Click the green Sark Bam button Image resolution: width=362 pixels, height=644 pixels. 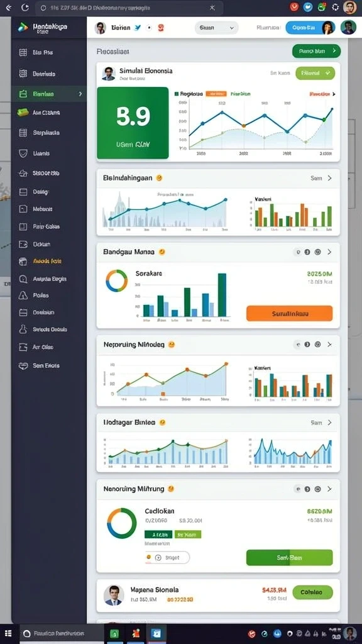(289, 557)
